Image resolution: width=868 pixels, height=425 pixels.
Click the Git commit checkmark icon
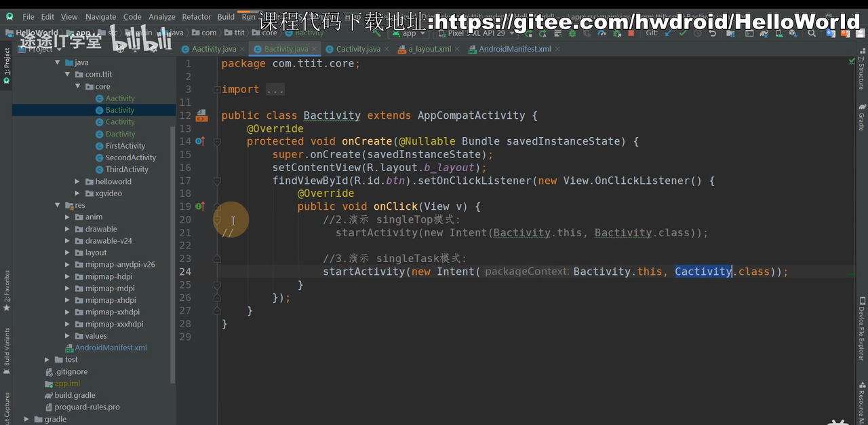click(682, 33)
